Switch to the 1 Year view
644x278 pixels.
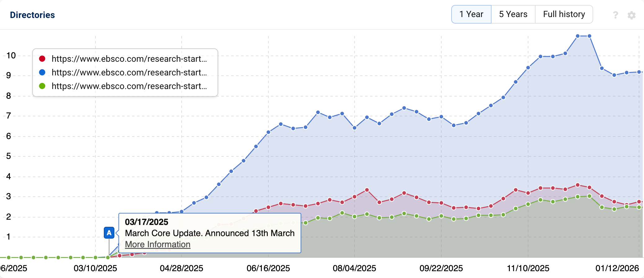tap(471, 14)
